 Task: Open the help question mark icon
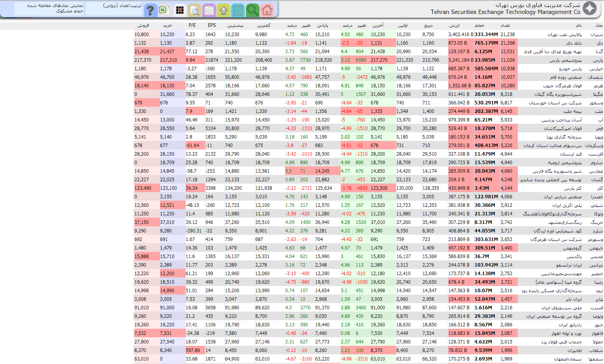pyautogui.click(x=150, y=10)
